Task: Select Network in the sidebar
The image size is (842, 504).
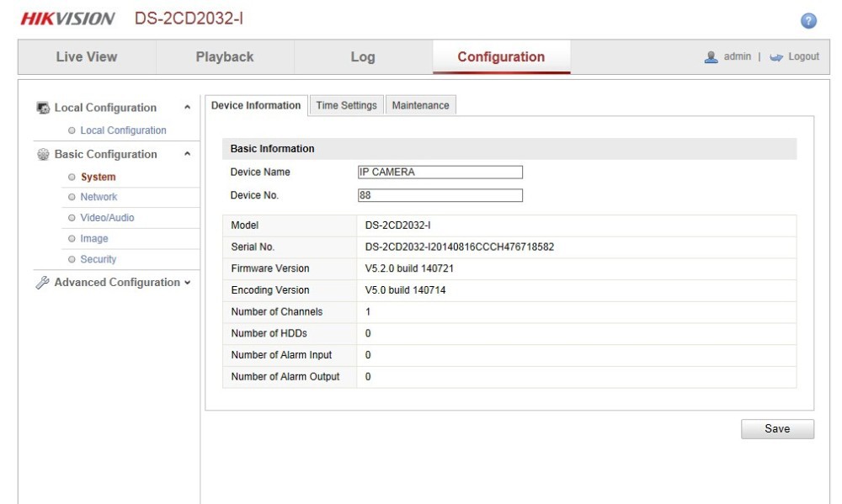Action: (99, 197)
